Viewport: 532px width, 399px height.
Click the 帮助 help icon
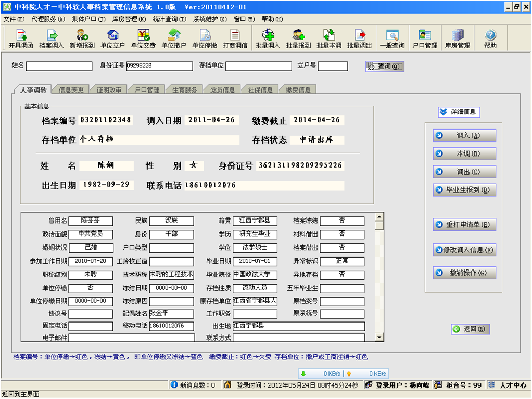[490, 38]
